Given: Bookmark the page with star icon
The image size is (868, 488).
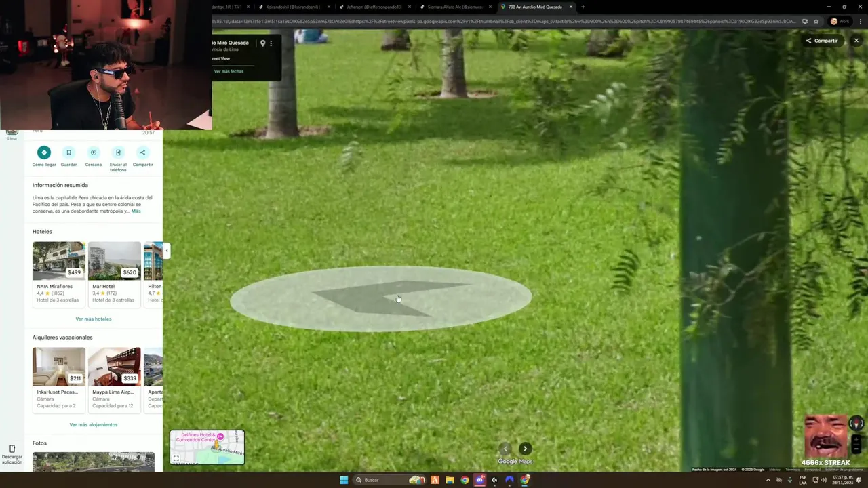Looking at the screenshot, I should (816, 21).
